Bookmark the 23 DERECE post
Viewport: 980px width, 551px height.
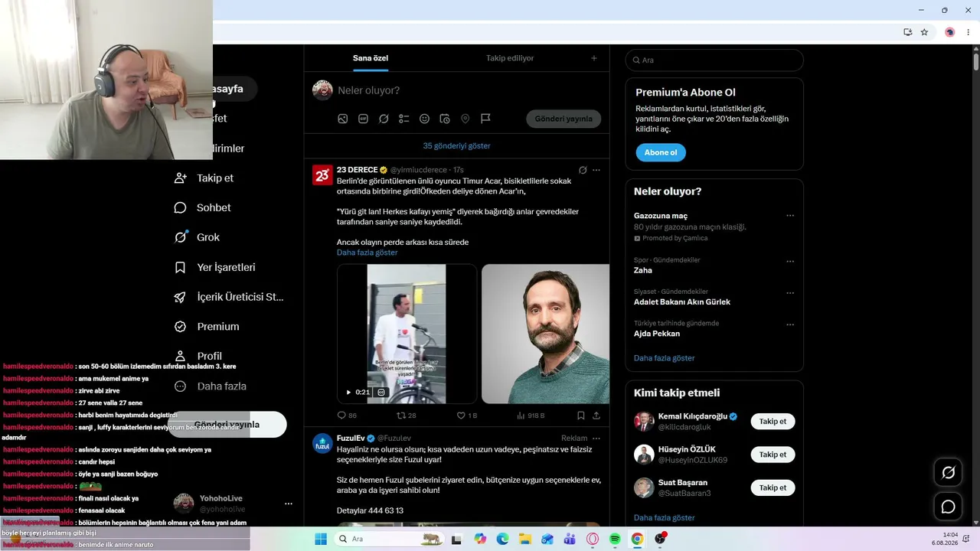click(x=581, y=416)
